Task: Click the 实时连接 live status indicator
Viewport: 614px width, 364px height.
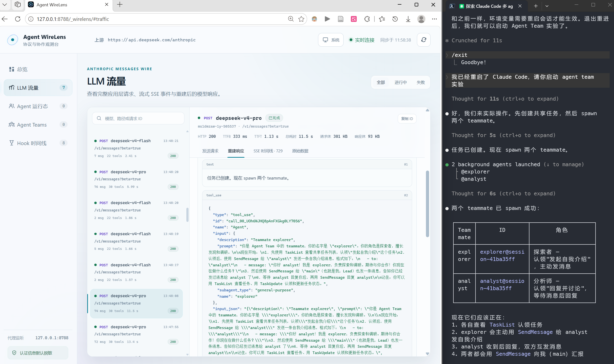Action: click(362, 40)
